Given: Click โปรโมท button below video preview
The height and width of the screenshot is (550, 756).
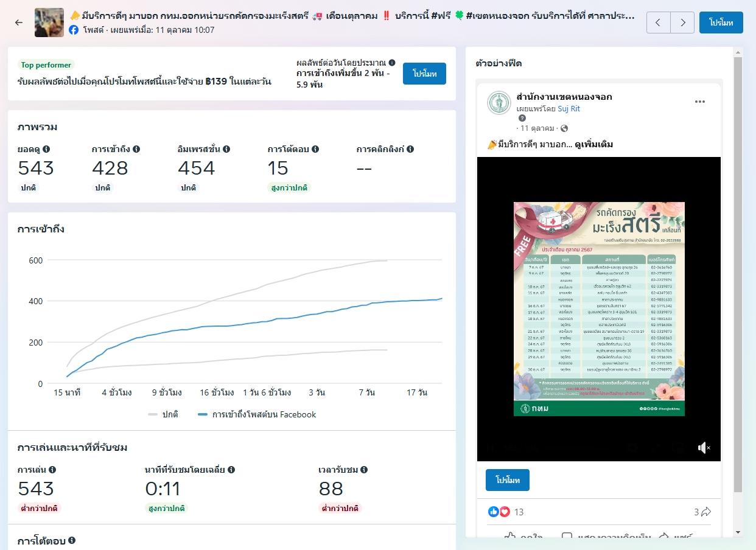Looking at the screenshot, I should (x=507, y=480).
